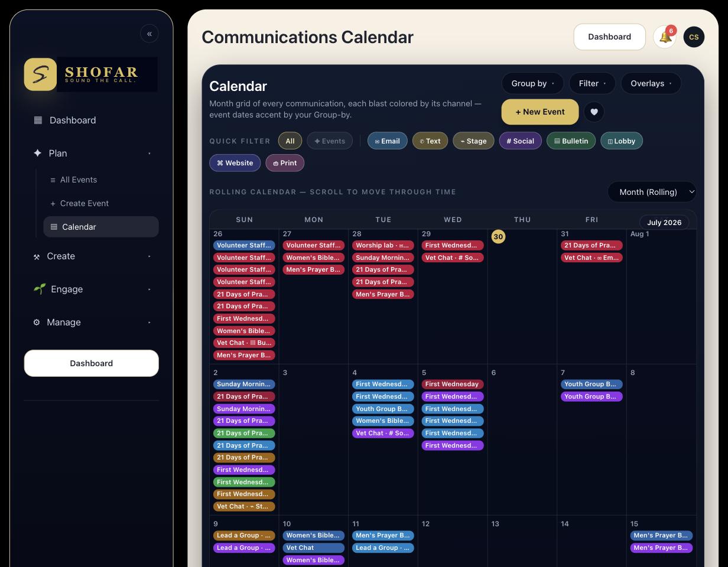
Task: Toggle the Email channel filter
Action: point(388,141)
